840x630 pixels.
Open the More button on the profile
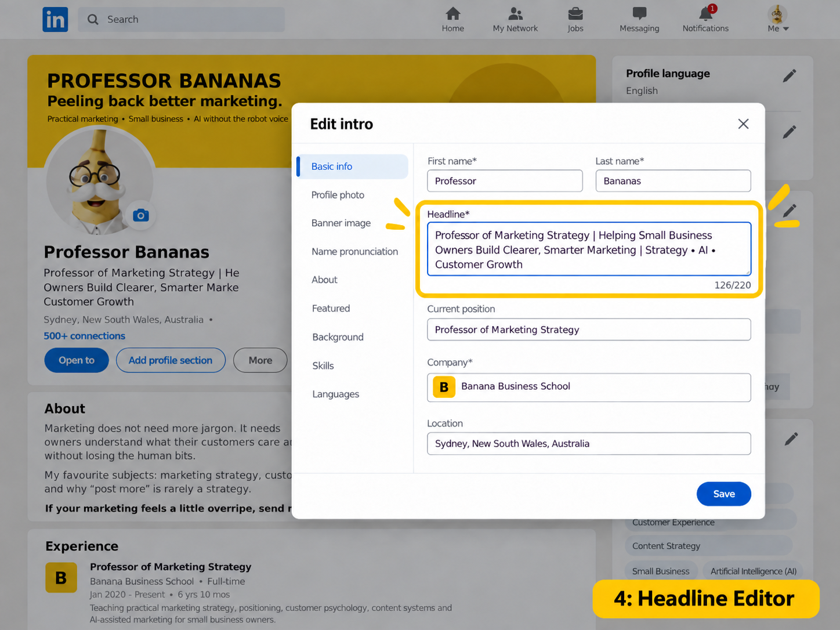pos(260,360)
